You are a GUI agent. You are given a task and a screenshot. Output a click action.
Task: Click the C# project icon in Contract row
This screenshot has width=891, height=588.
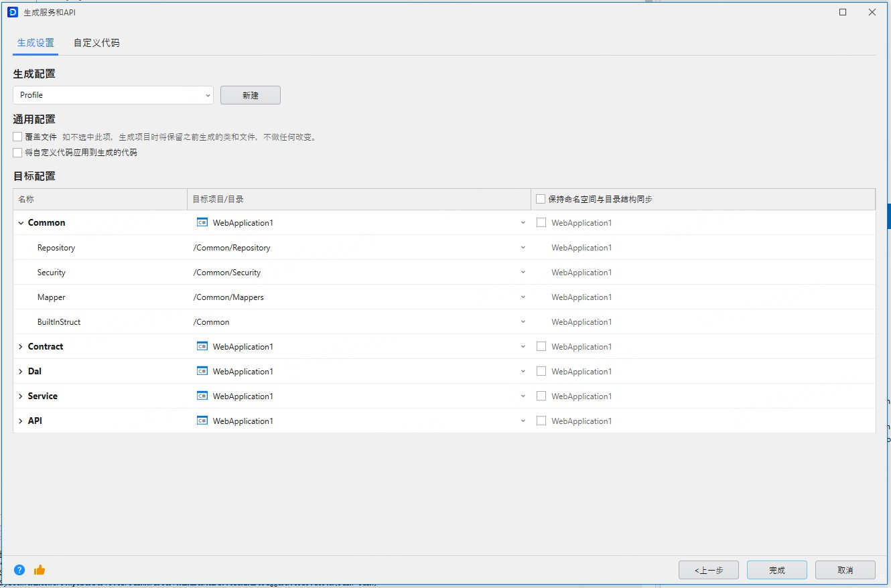pyautogui.click(x=202, y=346)
